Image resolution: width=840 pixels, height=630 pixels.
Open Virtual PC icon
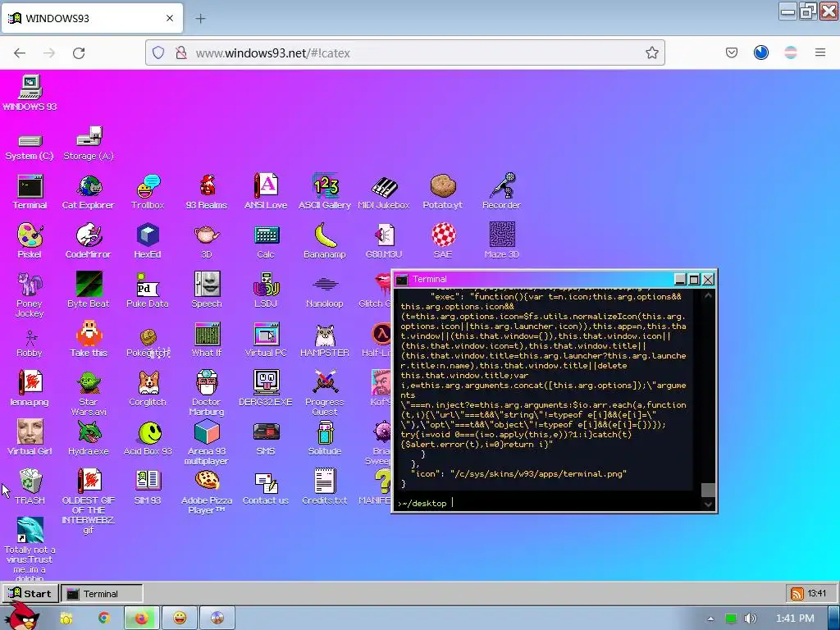coord(266,339)
